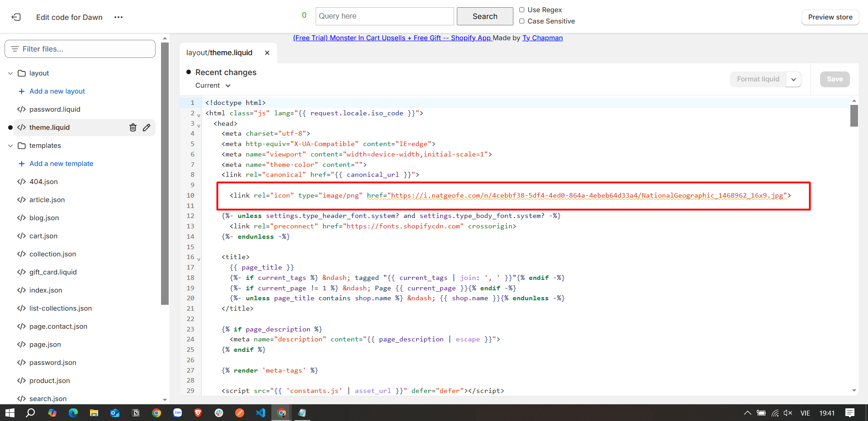
Task: Open index.json in the file tree
Action: coord(46,290)
